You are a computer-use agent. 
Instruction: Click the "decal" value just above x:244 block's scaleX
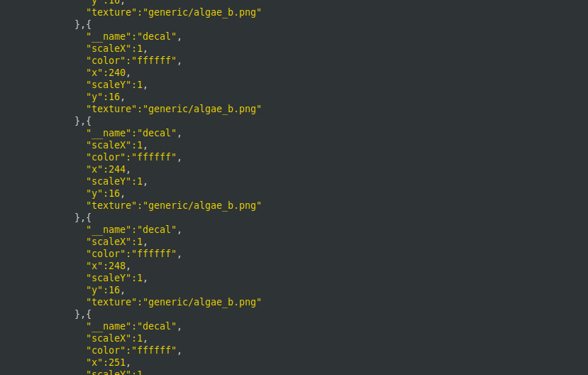pos(159,133)
